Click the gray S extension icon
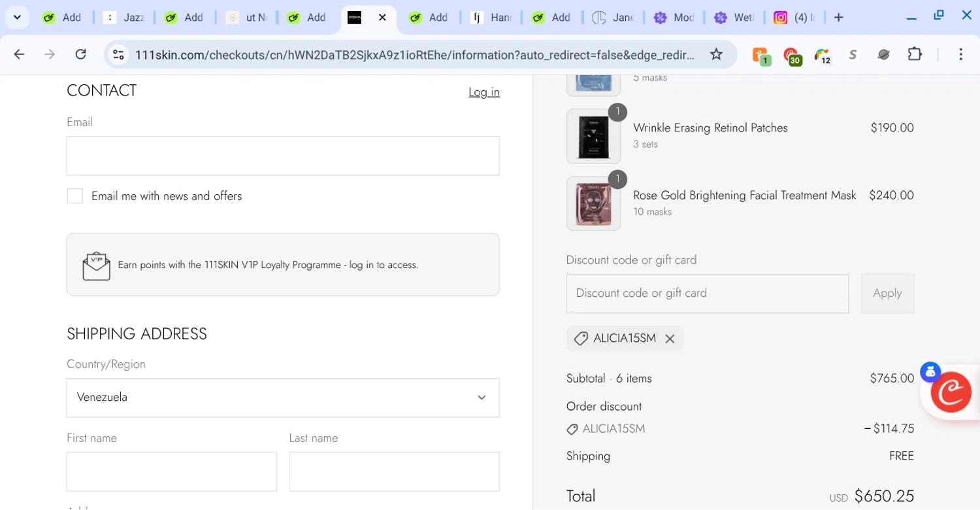This screenshot has width=980, height=510. [x=853, y=55]
